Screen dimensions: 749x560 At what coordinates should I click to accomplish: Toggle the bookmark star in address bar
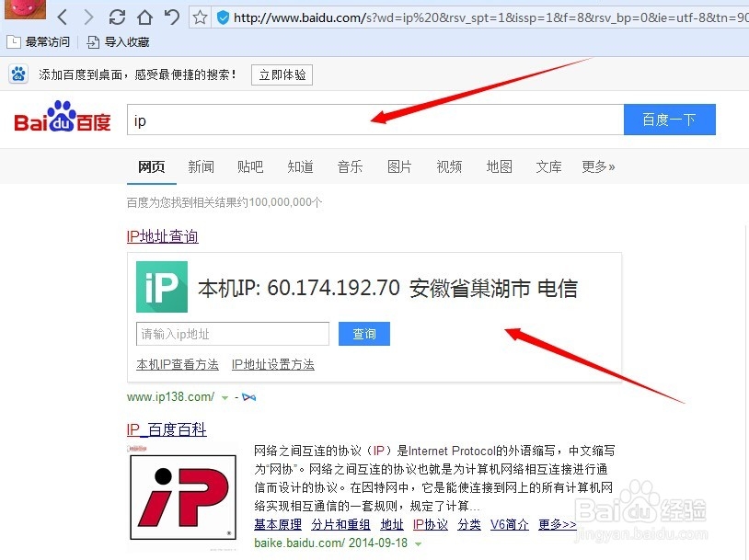pos(199,16)
